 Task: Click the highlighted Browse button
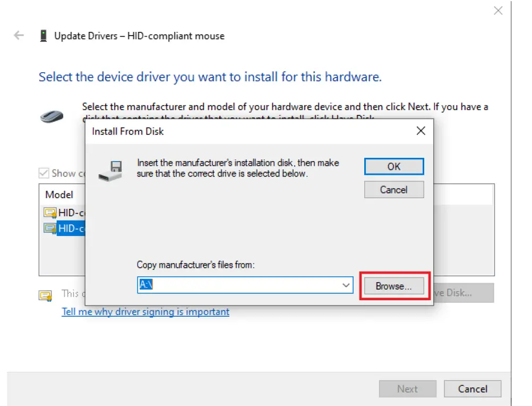tap(393, 285)
